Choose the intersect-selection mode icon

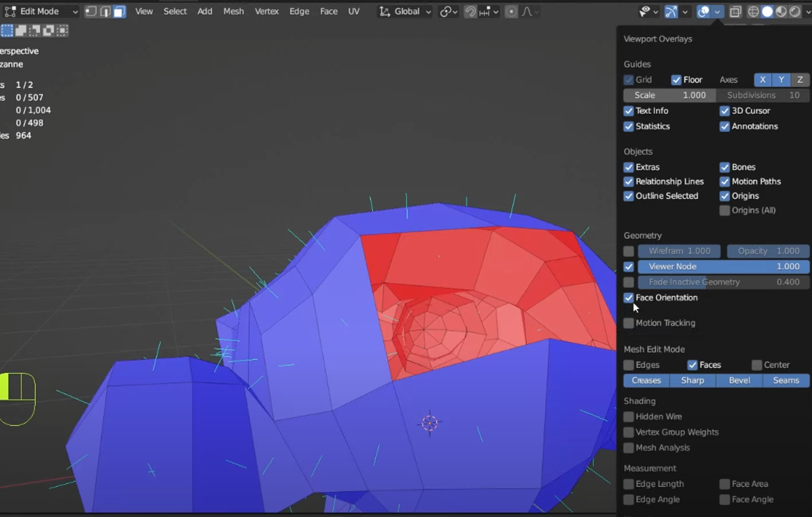pyautogui.click(x=62, y=31)
